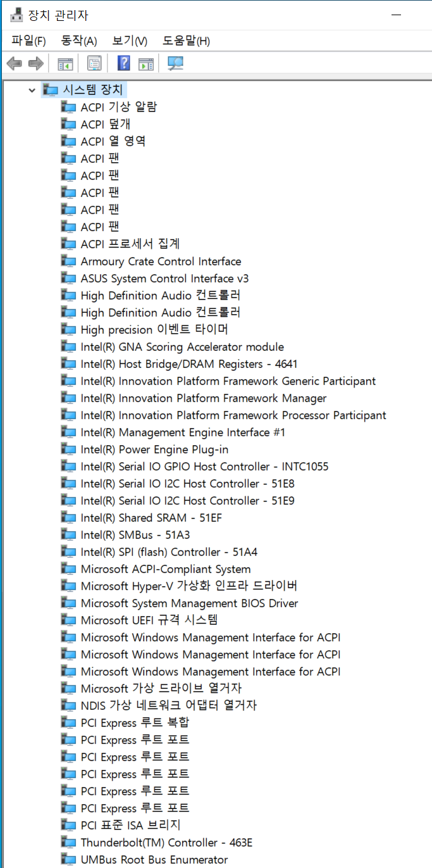Click device icon beside NDIS 가상 네트워크 어댑터 열거자
This screenshot has height=868, width=432.
pos(68,705)
